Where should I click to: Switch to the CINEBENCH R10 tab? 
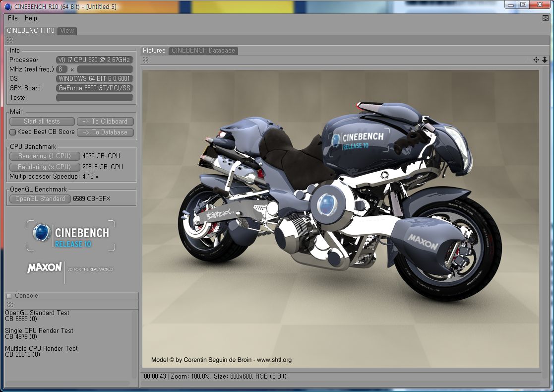point(31,30)
